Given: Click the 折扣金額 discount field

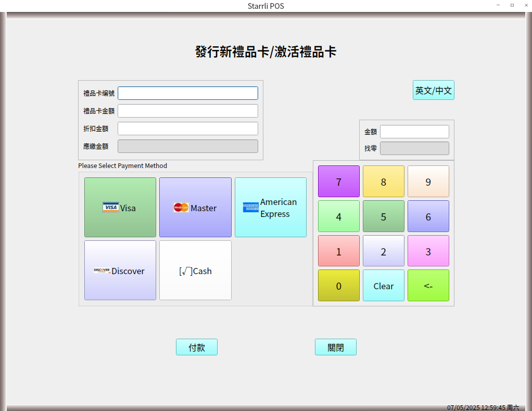Looking at the screenshot, I should coord(187,129).
